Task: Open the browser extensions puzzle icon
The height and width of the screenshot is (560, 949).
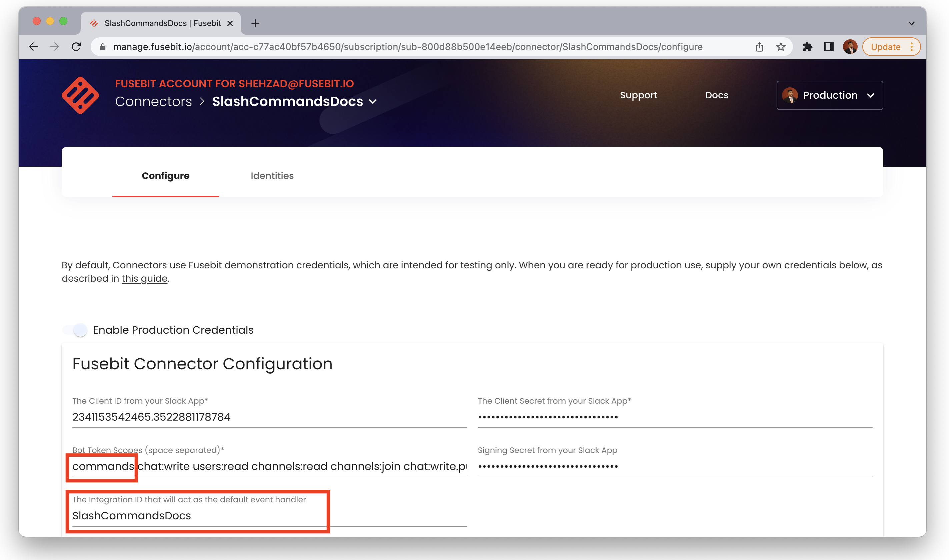Action: (x=807, y=47)
